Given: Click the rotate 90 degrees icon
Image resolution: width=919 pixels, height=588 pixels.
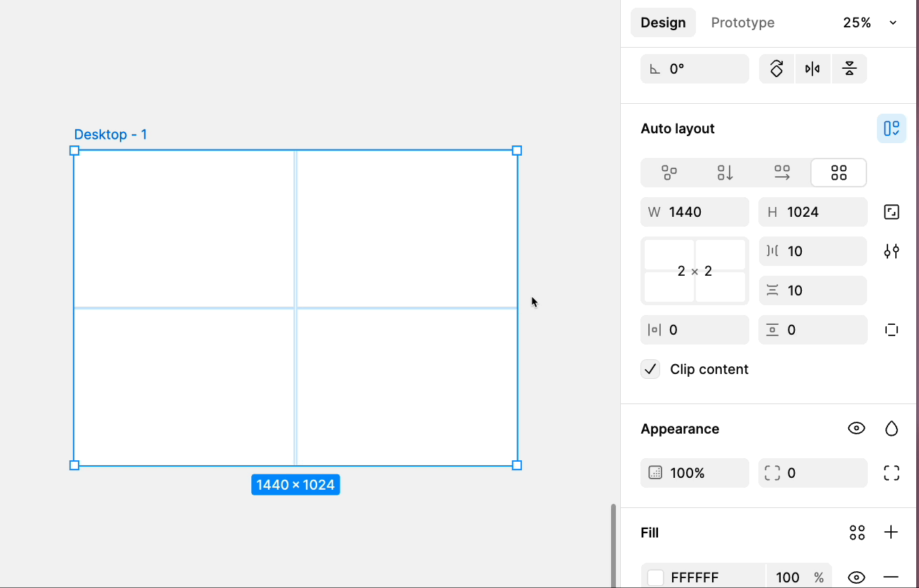Looking at the screenshot, I should [777, 69].
